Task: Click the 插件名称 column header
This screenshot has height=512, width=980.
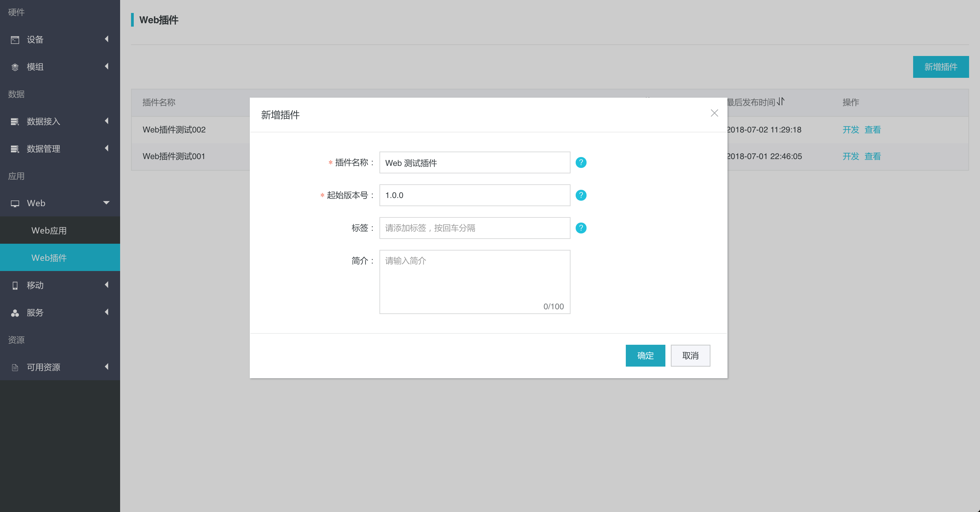Action: point(159,102)
